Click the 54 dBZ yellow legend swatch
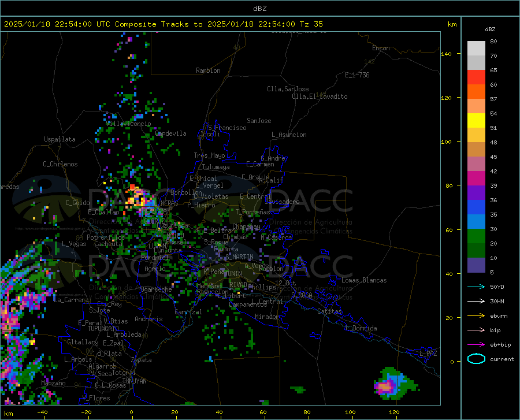 [476, 120]
